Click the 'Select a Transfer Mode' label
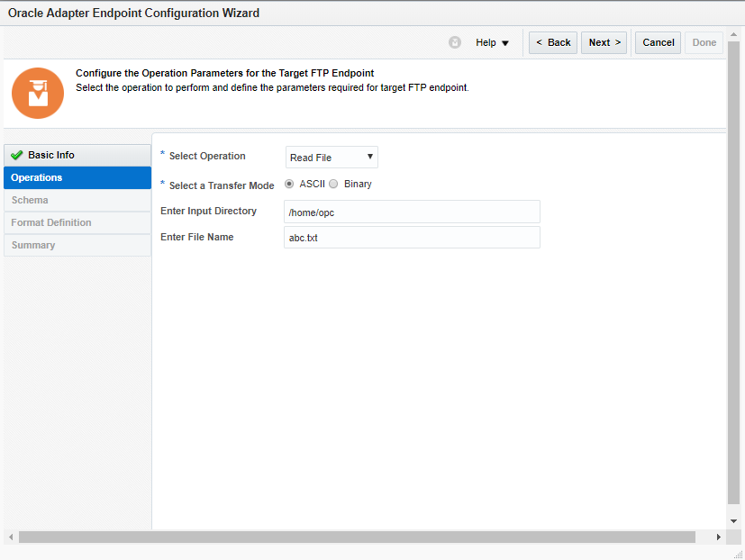Image resolution: width=745 pixels, height=560 pixels. [x=222, y=185]
